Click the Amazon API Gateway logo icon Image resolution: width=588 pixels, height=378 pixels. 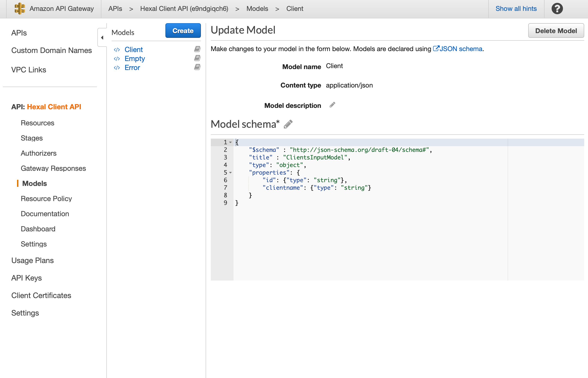(x=19, y=9)
